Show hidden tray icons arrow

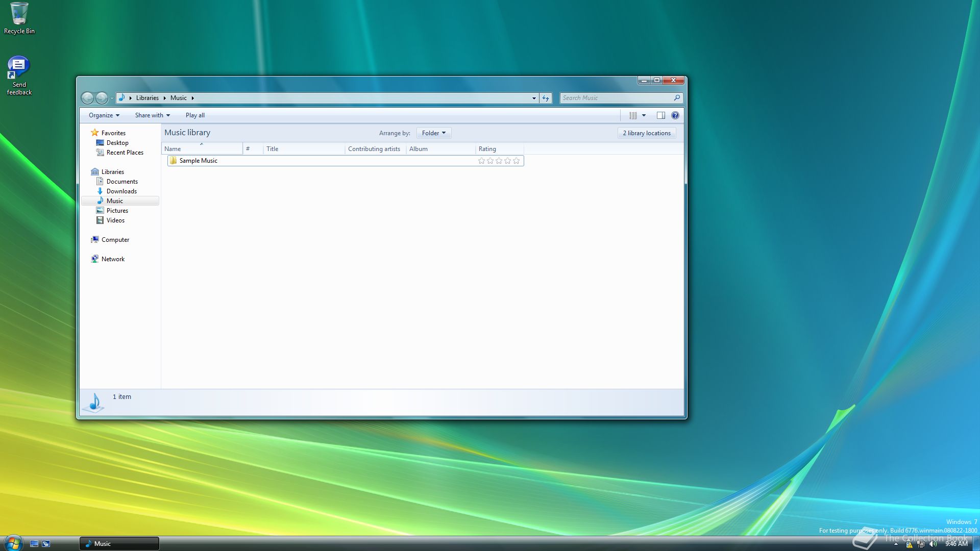[896, 544]
